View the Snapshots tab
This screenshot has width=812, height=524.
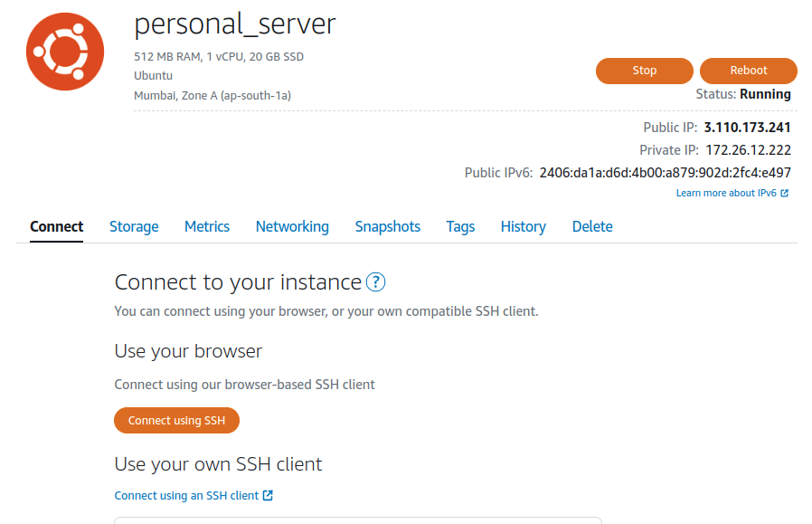click(x=387, y=226)
